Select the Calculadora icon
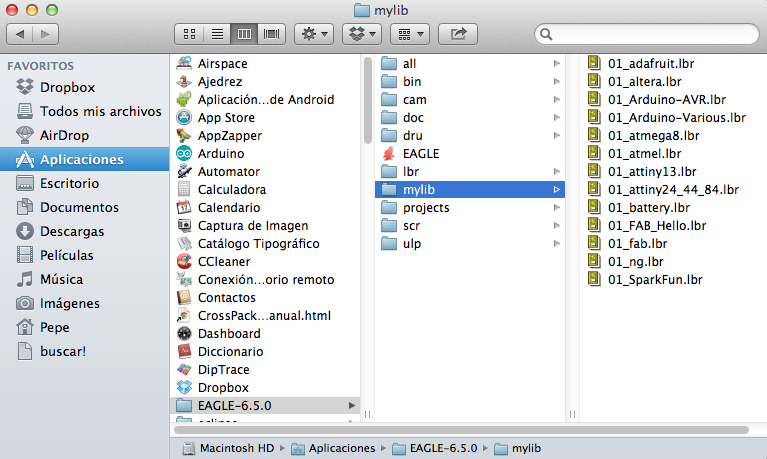 (x=184, y=189)
